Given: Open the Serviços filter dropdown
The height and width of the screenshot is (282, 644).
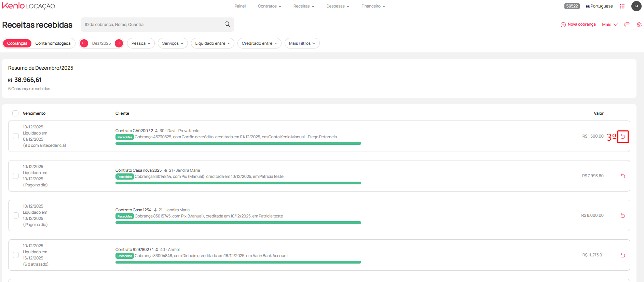Looking at the screenshot, I should coord(173,43).
